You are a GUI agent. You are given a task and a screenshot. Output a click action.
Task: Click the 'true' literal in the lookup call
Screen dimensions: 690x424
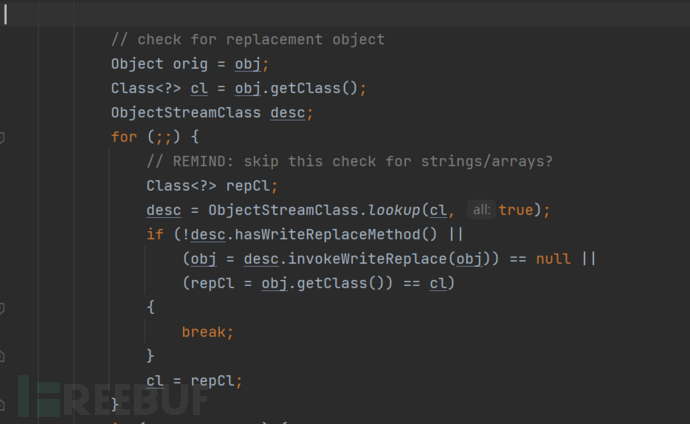click(x=515, y=210)
